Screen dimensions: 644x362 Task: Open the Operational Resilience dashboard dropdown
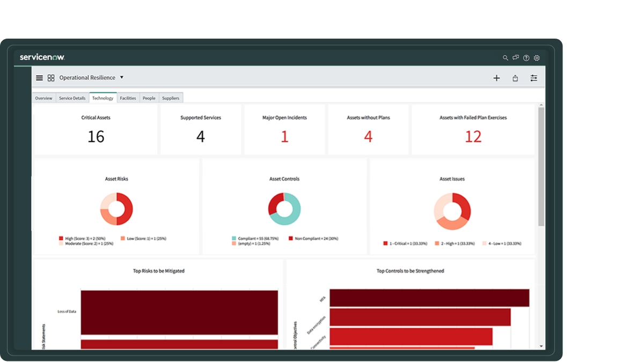[x=122, y=77]
